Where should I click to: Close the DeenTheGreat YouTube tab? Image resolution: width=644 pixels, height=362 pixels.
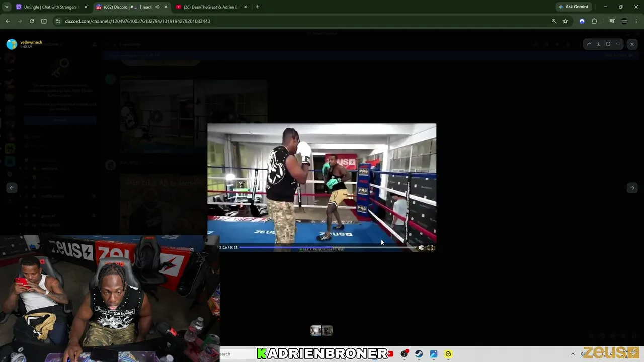pyautogui.click(x=246, y=7)
